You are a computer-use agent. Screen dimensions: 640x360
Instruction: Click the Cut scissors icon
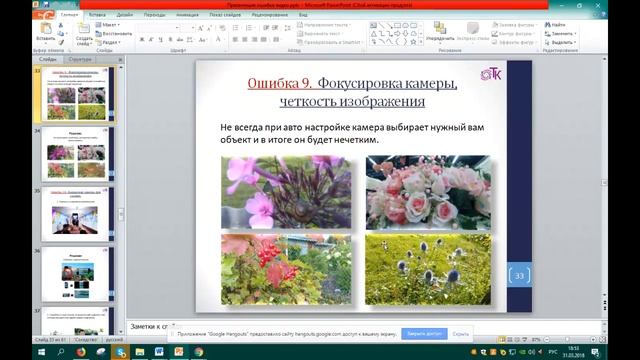pos(61,25)
